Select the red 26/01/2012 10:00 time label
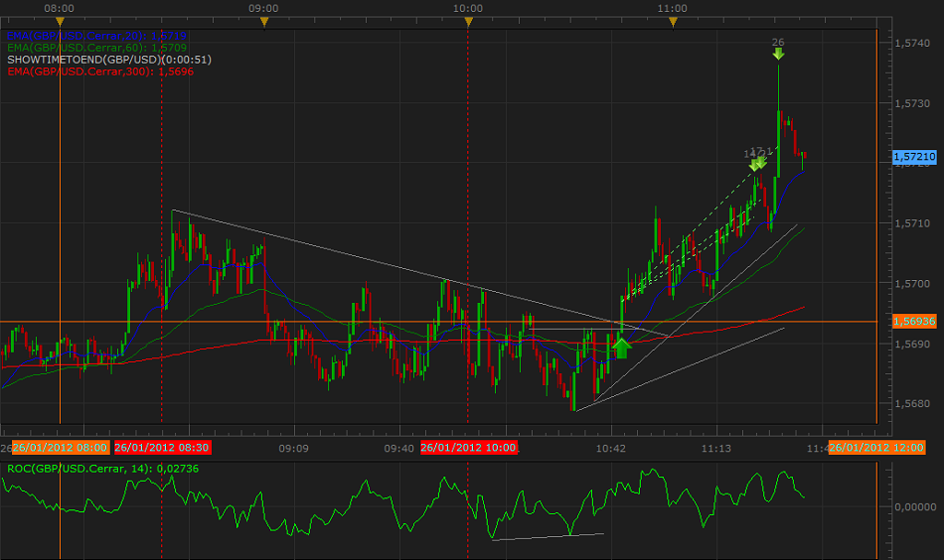 click(468, 448)
